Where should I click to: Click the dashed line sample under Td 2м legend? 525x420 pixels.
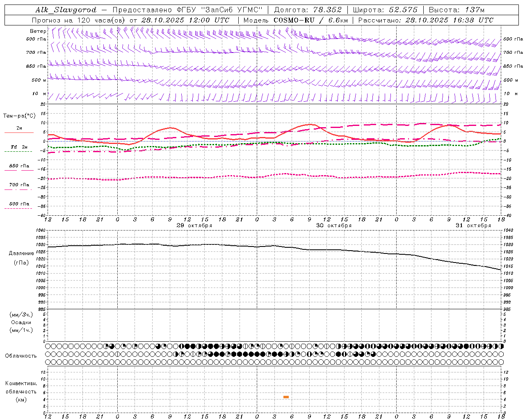(x=18, y=152)
